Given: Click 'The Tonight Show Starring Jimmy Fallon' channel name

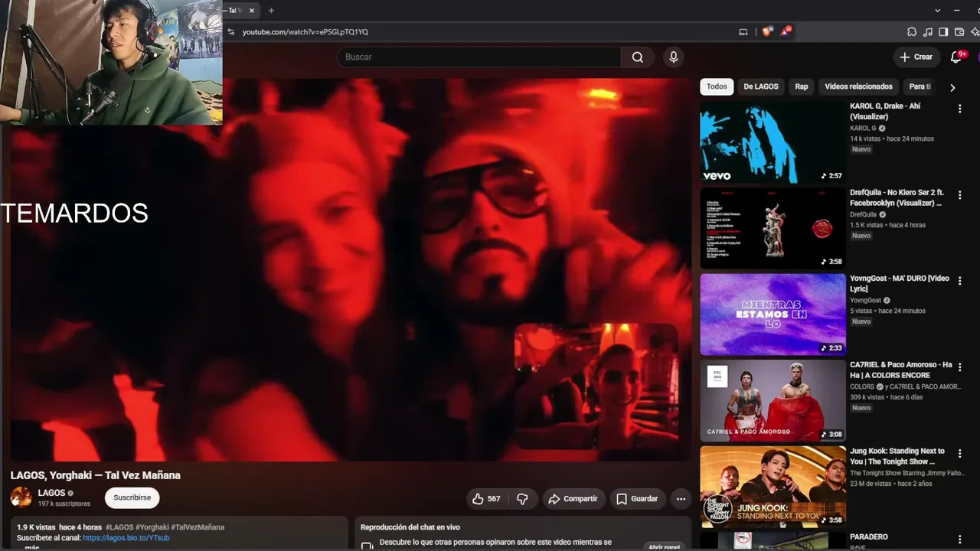Looking at the screenshot, I should tap(907, 474).
